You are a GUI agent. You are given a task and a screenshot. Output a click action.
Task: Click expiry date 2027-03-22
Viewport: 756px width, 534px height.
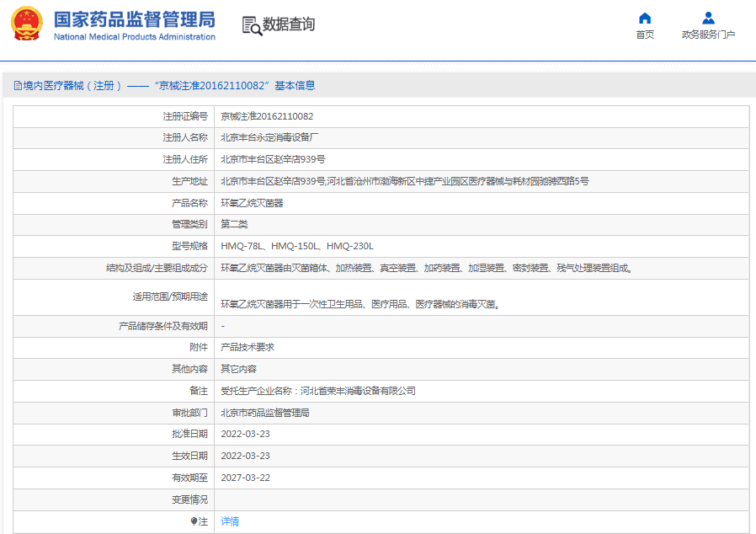(246, 478)
